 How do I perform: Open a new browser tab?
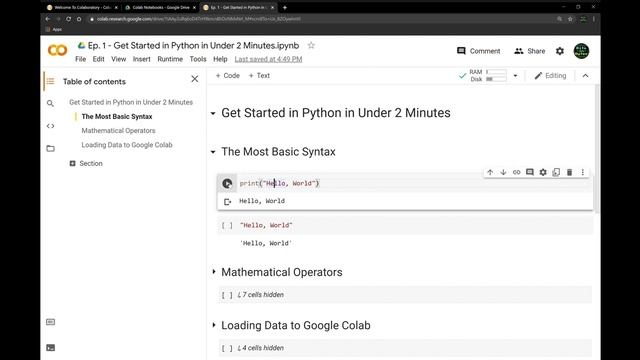click(x=284, y=7)
